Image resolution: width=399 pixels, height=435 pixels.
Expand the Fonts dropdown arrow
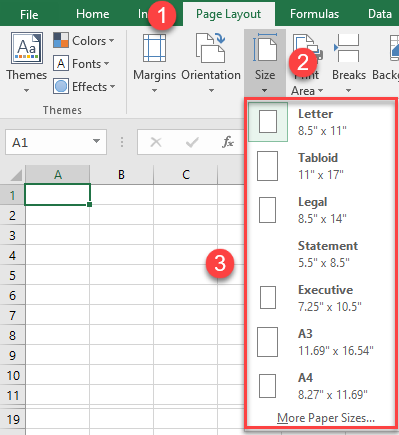106,63
